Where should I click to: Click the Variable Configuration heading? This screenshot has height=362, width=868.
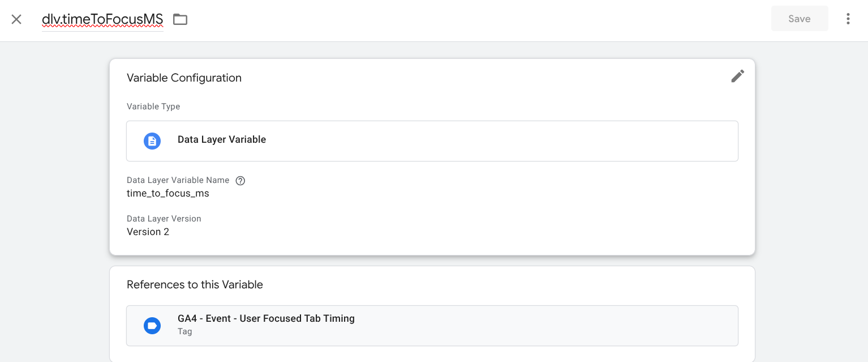pos(184,78)
